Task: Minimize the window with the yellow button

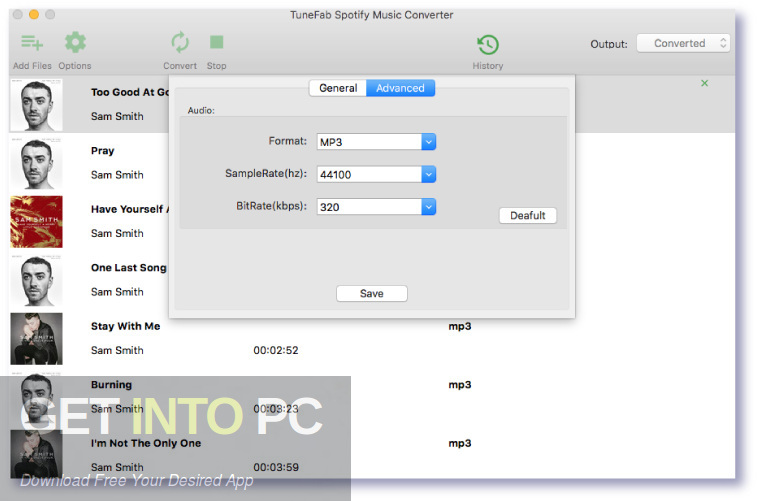Action: (34, 15)
